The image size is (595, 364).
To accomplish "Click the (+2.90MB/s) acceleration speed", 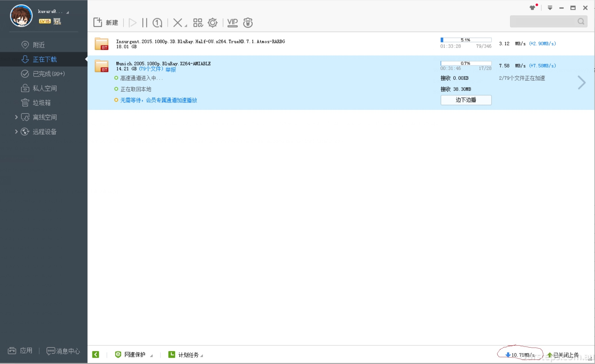I will pos(543,43).
